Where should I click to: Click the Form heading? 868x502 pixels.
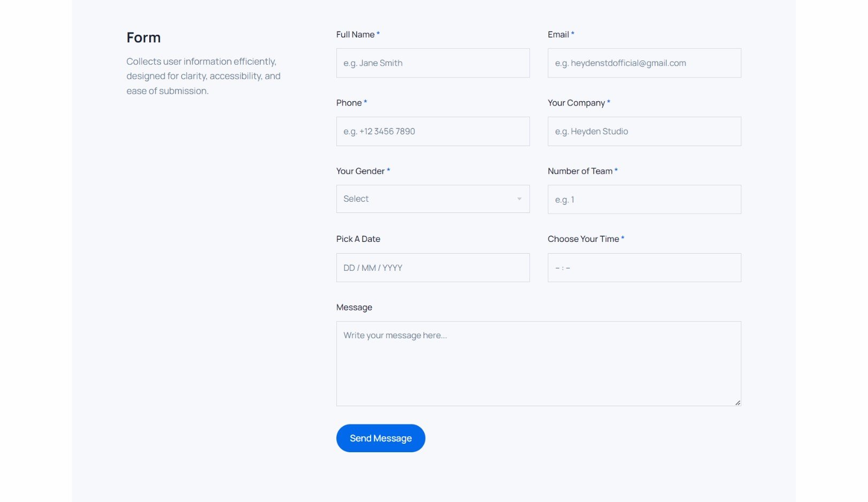143,37
